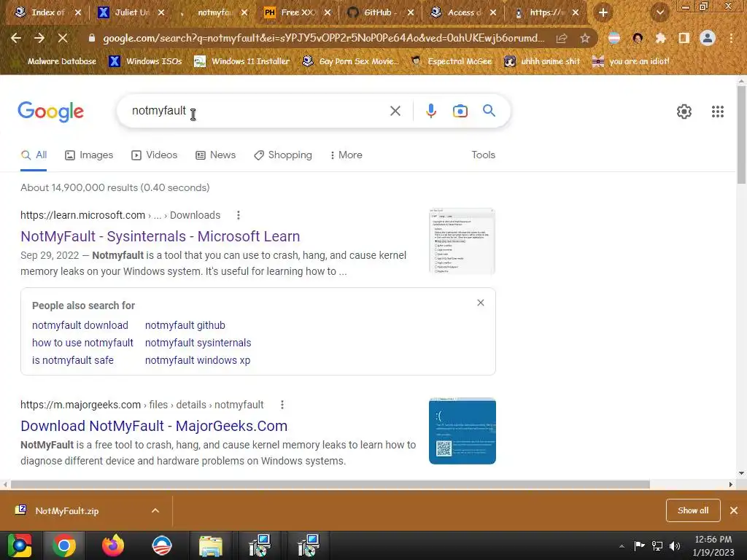Show all downloads
The image size is (747, 560).
click(693, 510)
